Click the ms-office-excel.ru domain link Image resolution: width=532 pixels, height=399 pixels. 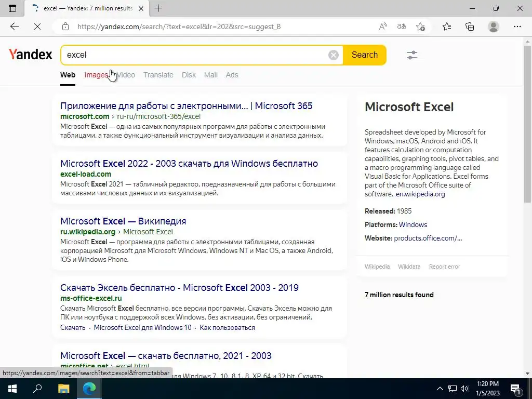91,298
